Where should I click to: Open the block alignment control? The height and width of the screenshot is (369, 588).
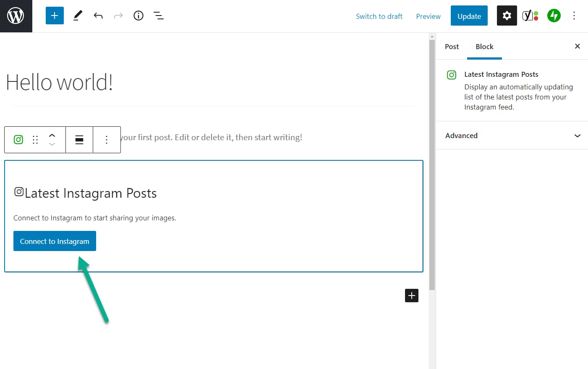(x=79, y=140)
